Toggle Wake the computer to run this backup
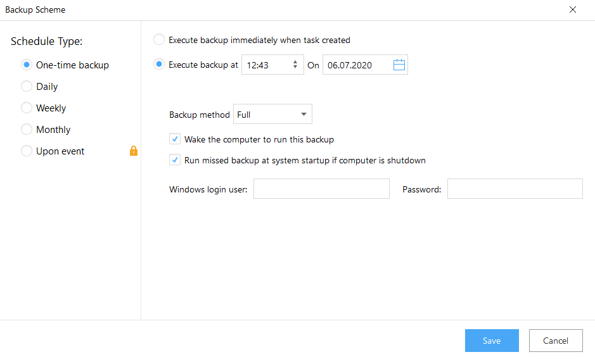595x364 pixels. (x=175, y=139)
